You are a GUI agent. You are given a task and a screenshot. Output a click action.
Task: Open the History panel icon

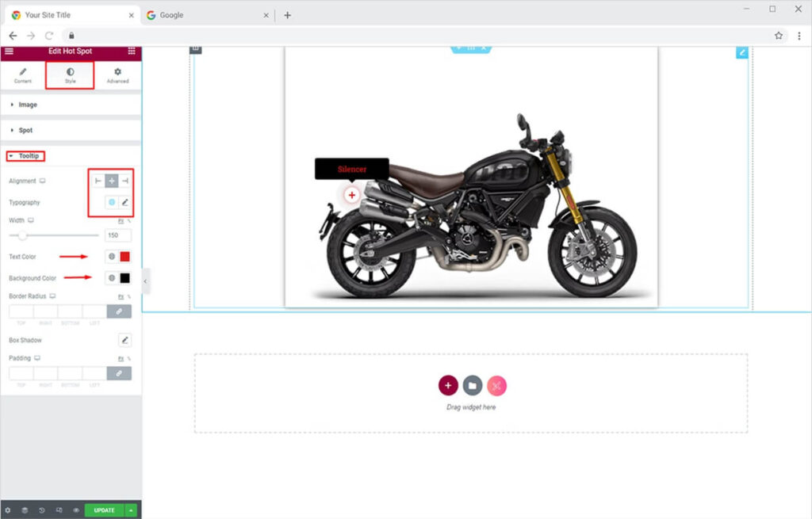[42, 510]
